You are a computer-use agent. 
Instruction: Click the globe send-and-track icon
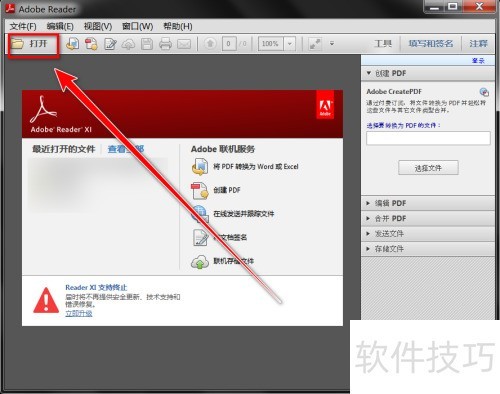point(199,214)
